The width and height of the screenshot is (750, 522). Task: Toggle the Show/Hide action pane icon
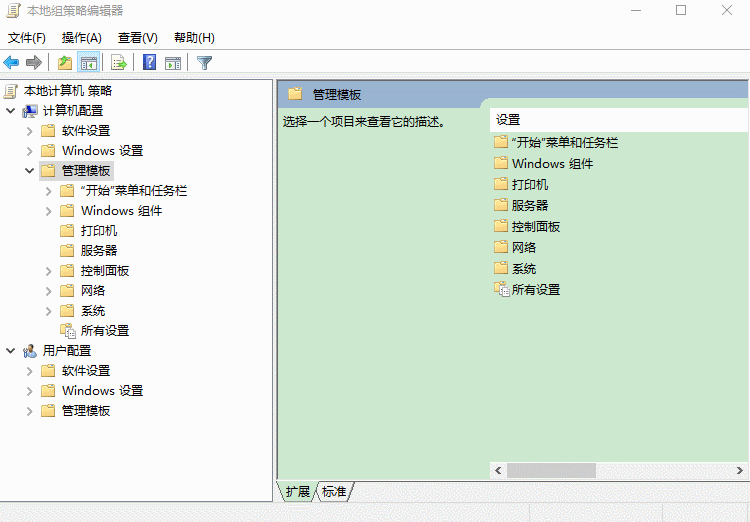point(173,63)
